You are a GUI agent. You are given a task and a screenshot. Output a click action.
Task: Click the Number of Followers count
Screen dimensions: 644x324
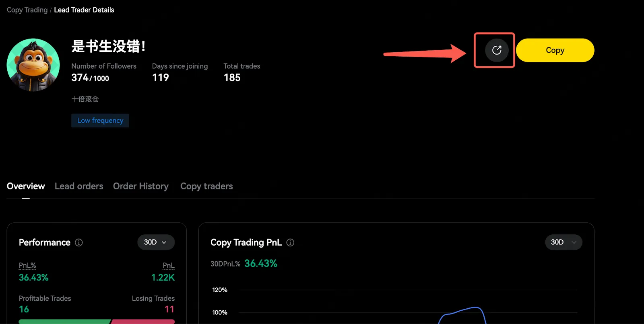[x=90, y=78]
